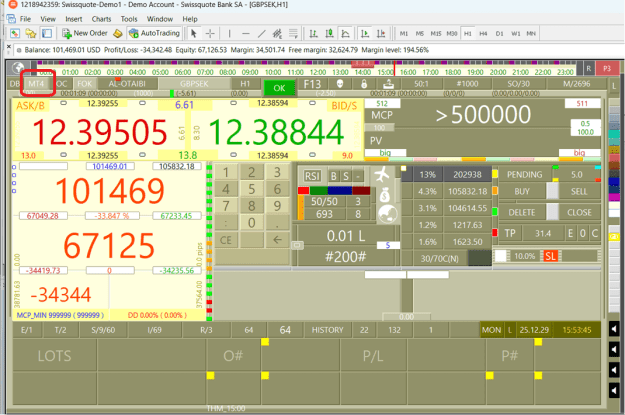Switch chart to line chart style

click(345, 33)
